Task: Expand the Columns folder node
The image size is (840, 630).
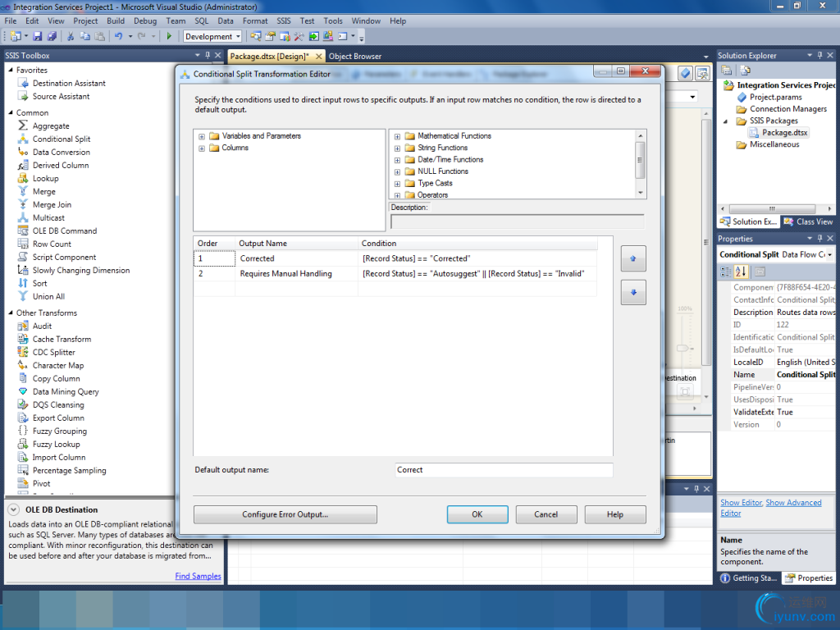Action: 202,148
